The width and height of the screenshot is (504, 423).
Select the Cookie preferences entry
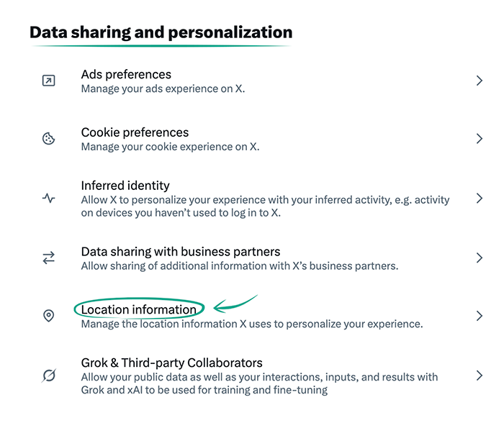click(x=135, y=132)
